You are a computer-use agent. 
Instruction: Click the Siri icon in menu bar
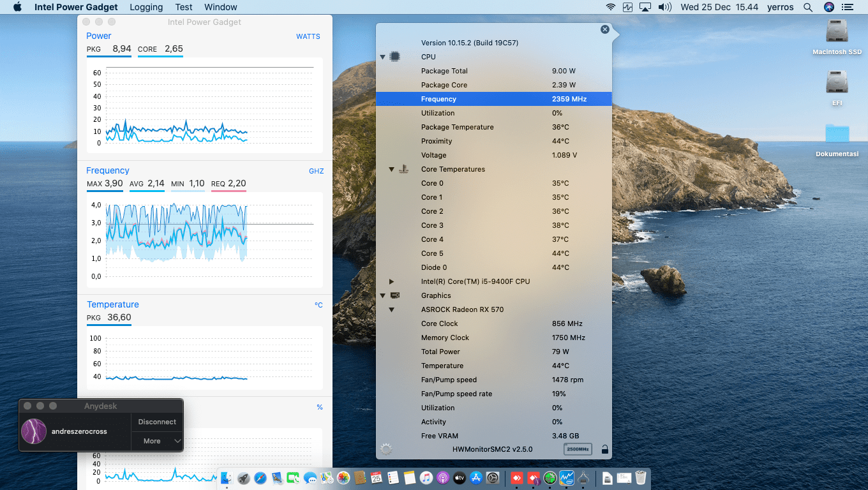829,7
